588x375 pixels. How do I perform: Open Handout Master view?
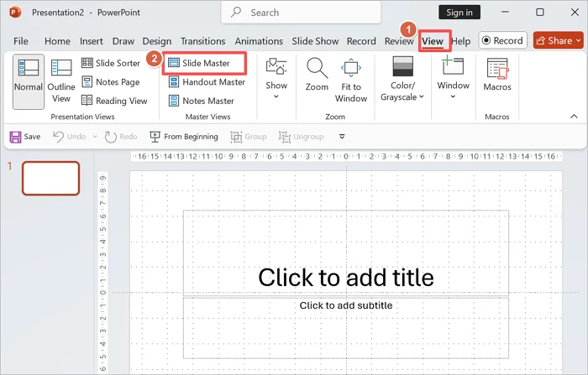coord(207,81)
